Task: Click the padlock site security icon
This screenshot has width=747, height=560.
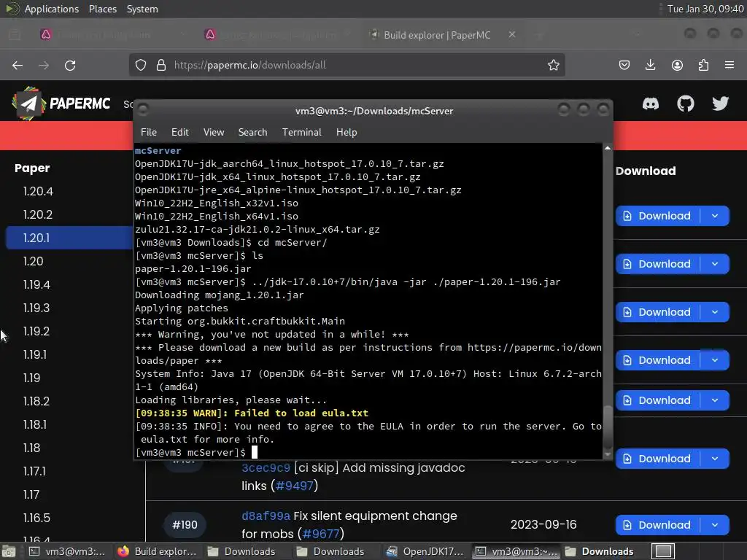Action: pyautogui.click(x=161, y=65)
